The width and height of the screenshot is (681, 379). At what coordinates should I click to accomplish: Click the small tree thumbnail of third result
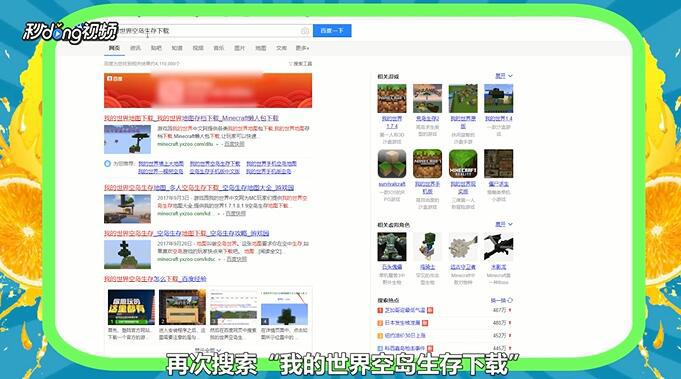click(x=127, y=254)
